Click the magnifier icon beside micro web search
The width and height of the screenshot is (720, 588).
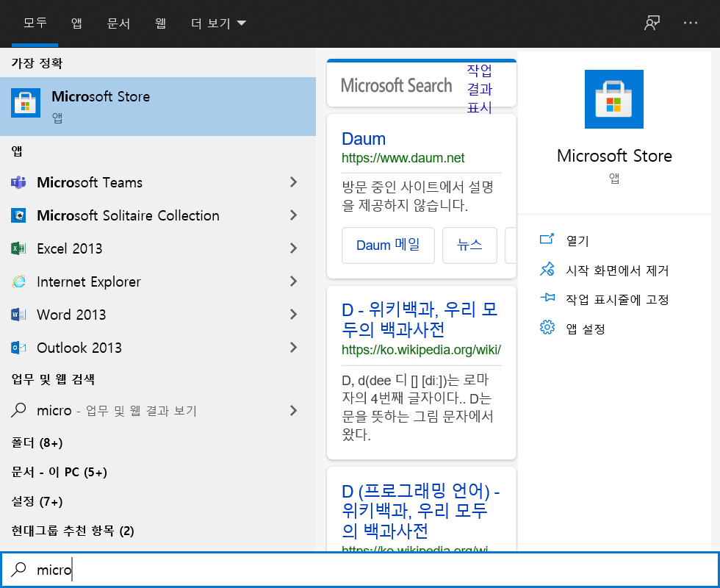pos(18,410)
